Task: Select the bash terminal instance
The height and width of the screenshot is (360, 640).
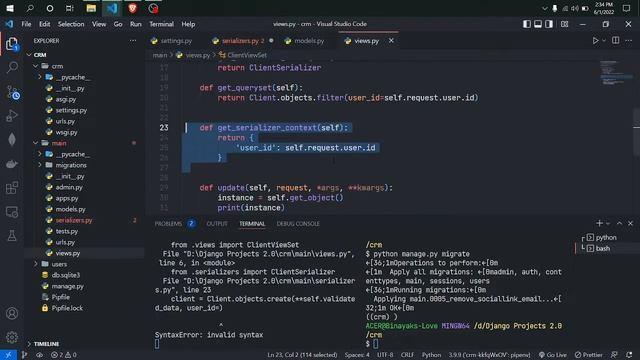Action: tap(602, 248)
